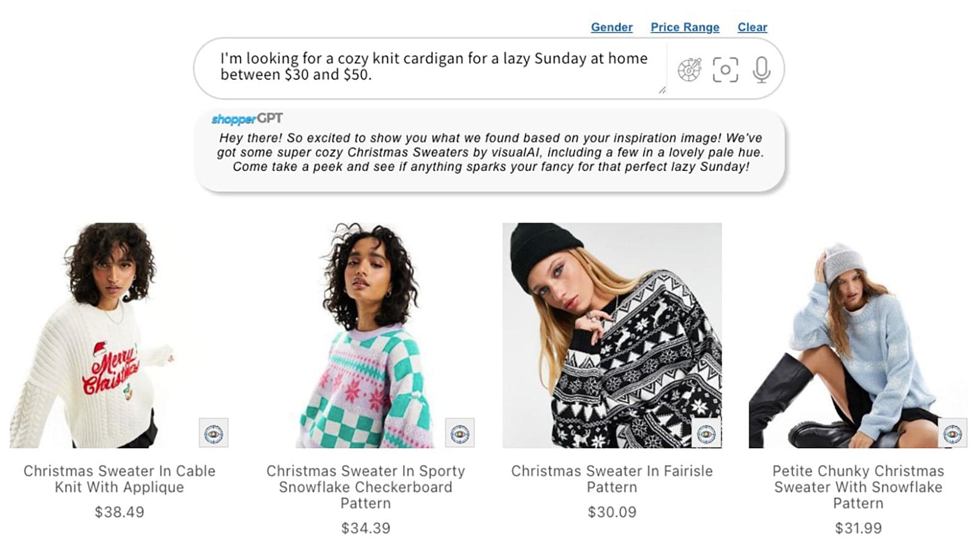This screenshot has height=551, width=980.
Task: Open the checkerboard snowflake sweater photo
Action: click(366, 335)
